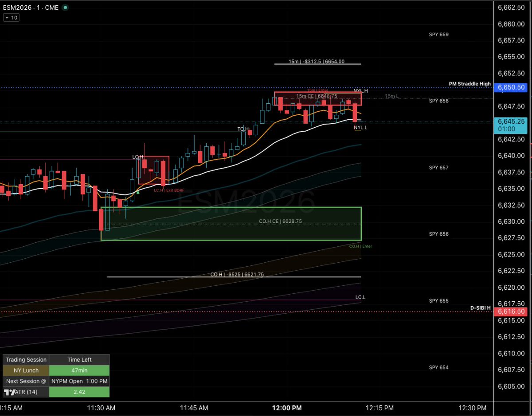
Task: Click the SPY 655 level label
Action: pyautogui.click(x=439, y=301)
